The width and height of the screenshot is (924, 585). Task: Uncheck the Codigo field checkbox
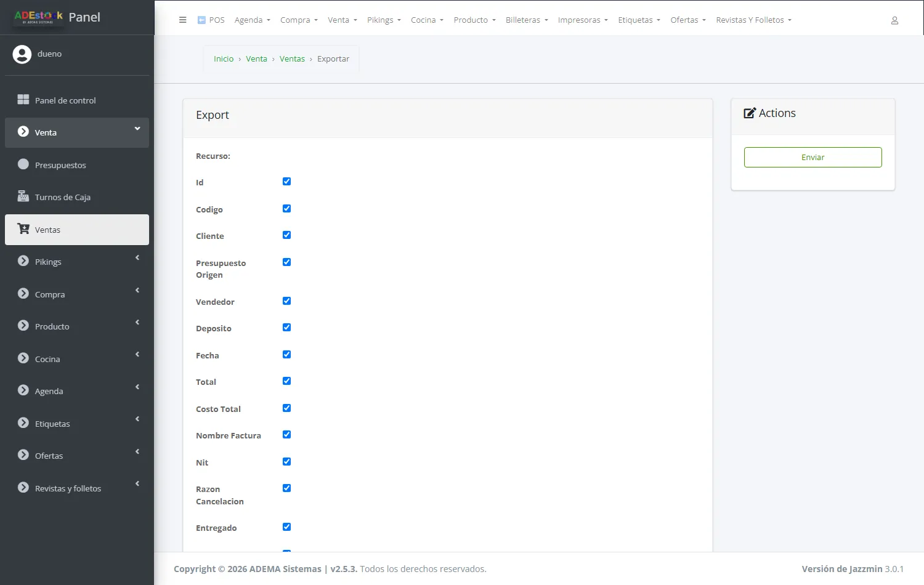pos(286,209)
